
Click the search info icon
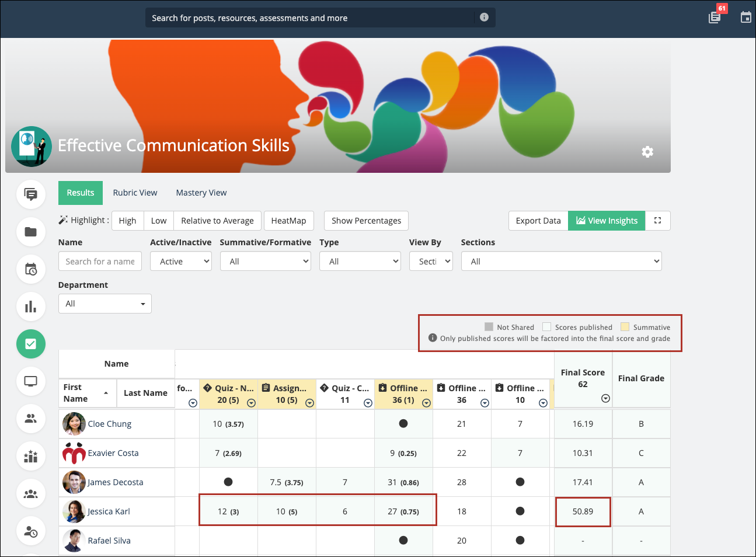(484, 18)
